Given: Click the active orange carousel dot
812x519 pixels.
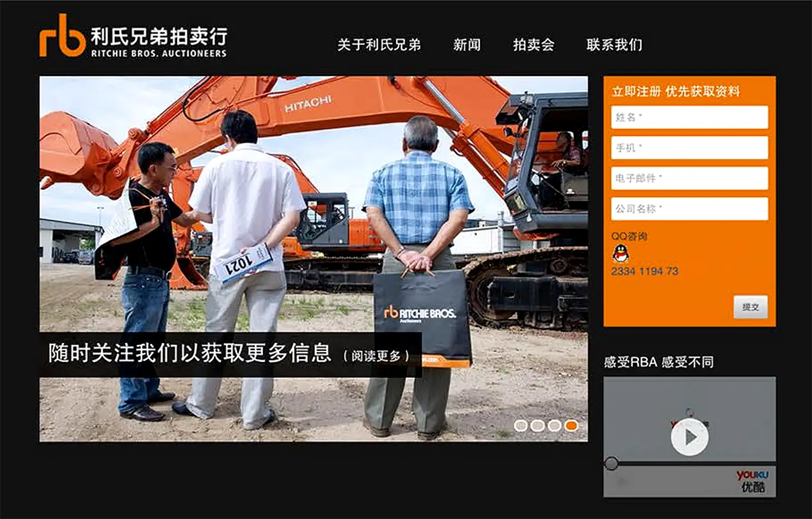Looking at the screenshot, I should pyautogui.click(x=571, y=426).
